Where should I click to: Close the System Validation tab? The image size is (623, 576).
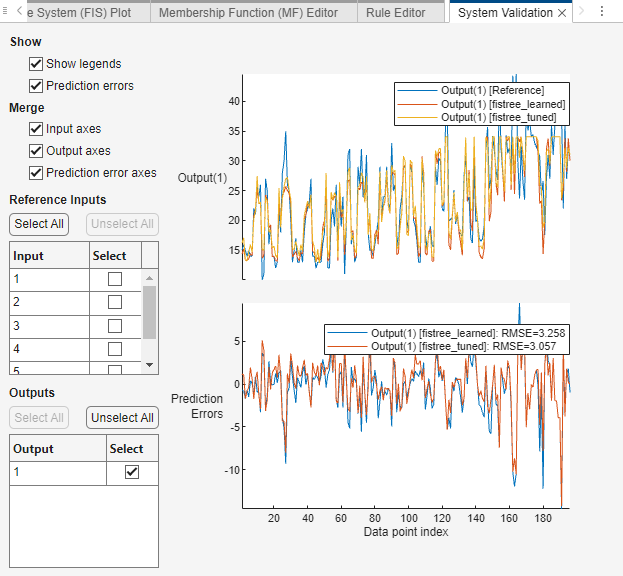tap(562, 13)
